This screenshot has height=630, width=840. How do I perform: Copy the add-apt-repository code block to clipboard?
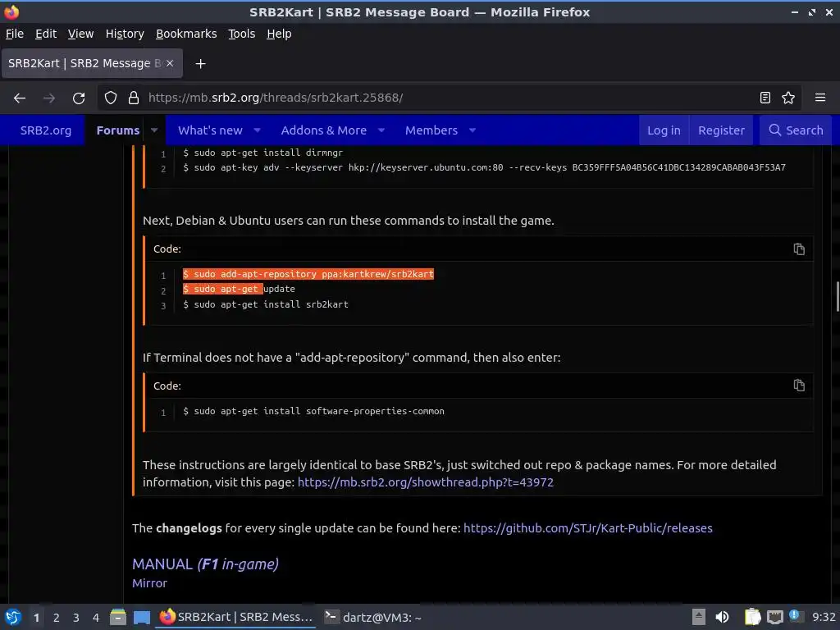tap(799, 249)
